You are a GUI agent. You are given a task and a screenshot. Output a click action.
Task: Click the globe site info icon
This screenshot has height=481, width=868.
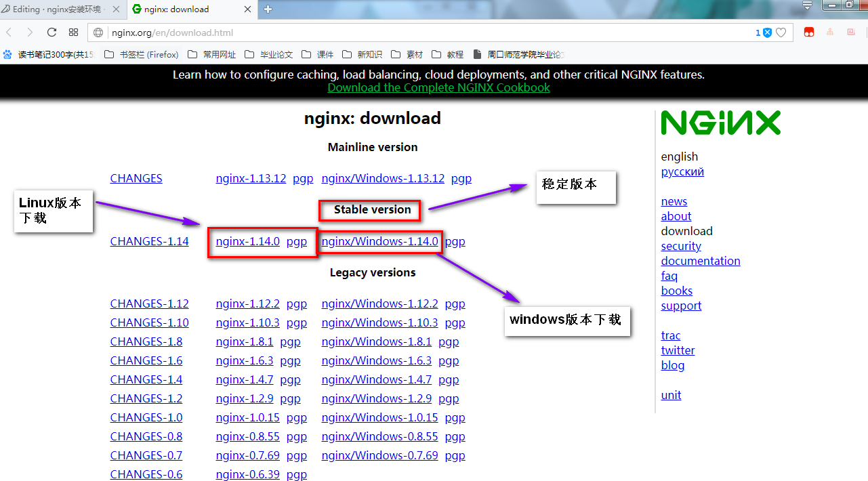98,33
